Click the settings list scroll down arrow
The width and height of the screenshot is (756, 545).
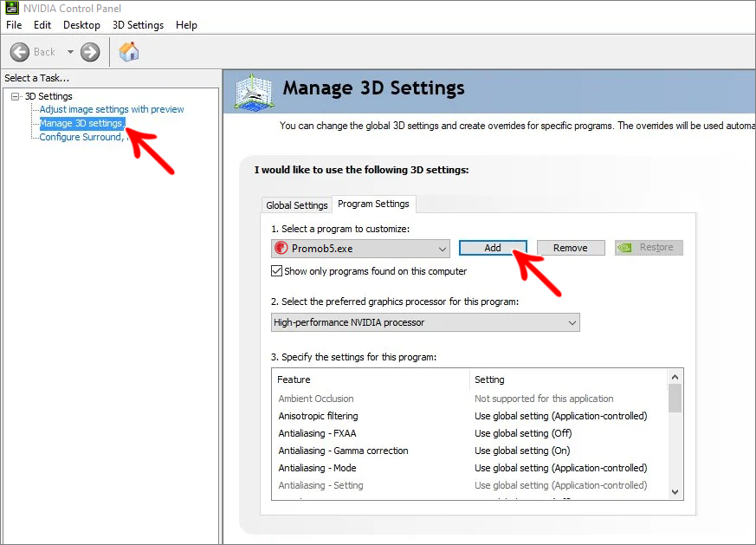[x=675, y=492]
